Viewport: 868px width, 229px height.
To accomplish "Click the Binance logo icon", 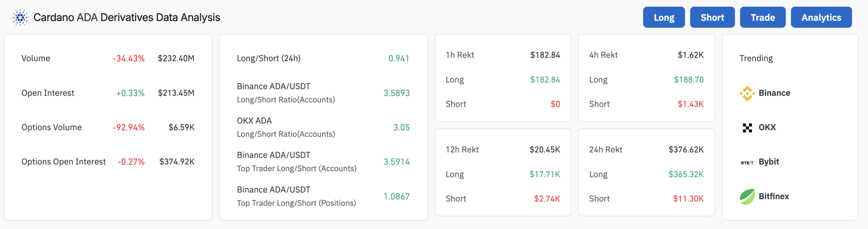I will coord(747,93).
